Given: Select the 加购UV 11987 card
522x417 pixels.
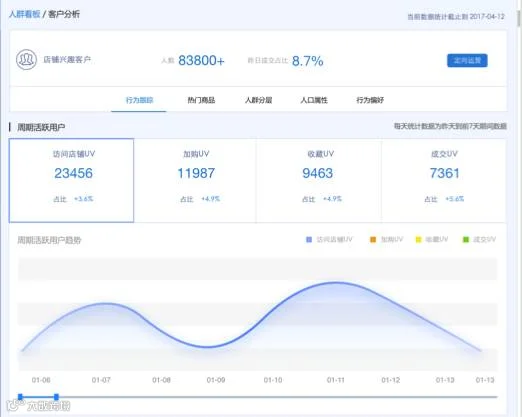Looking at the screenshot, I should click(195, 180).
